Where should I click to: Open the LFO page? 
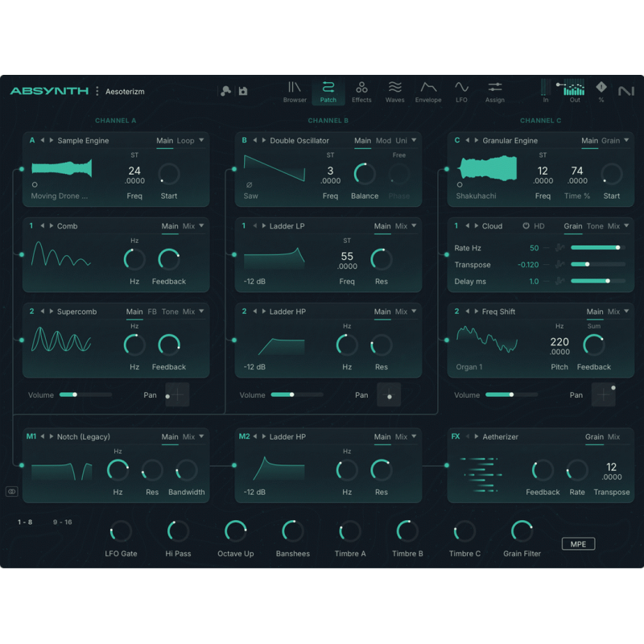461,92
